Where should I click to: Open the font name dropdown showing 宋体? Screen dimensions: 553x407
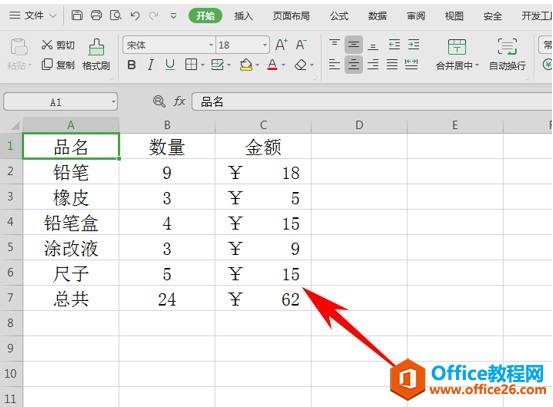[211, 45]
